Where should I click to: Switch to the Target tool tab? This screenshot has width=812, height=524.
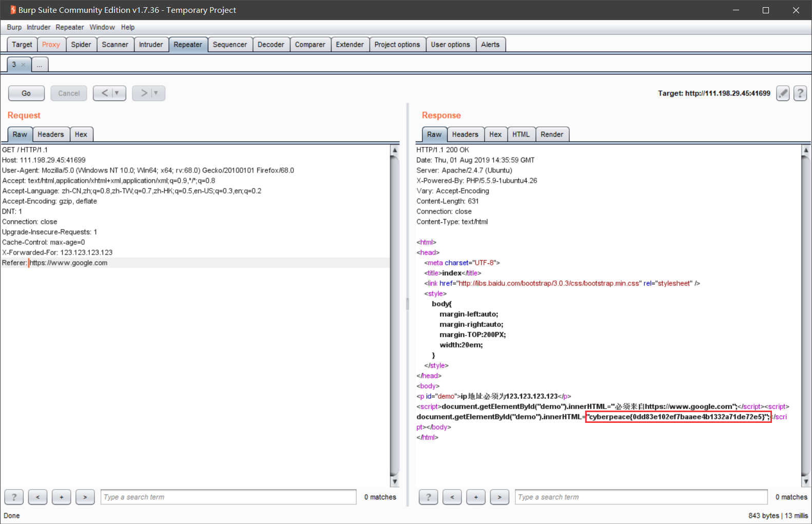[22, 45]
